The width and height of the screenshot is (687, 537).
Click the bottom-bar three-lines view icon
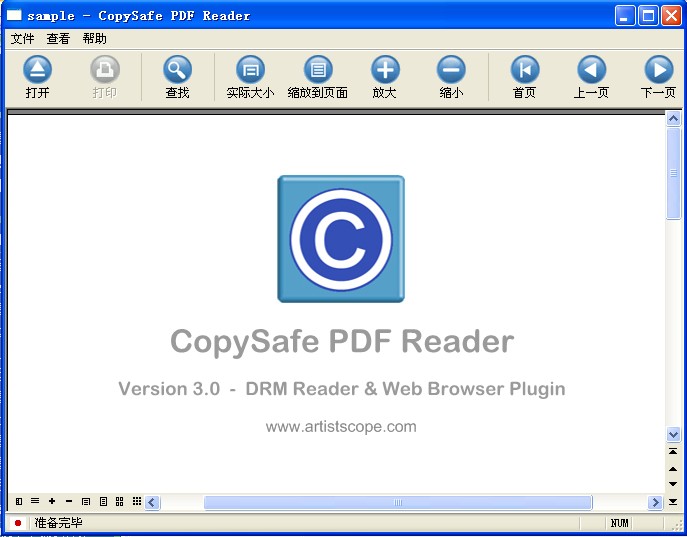(x=35, y=501)
